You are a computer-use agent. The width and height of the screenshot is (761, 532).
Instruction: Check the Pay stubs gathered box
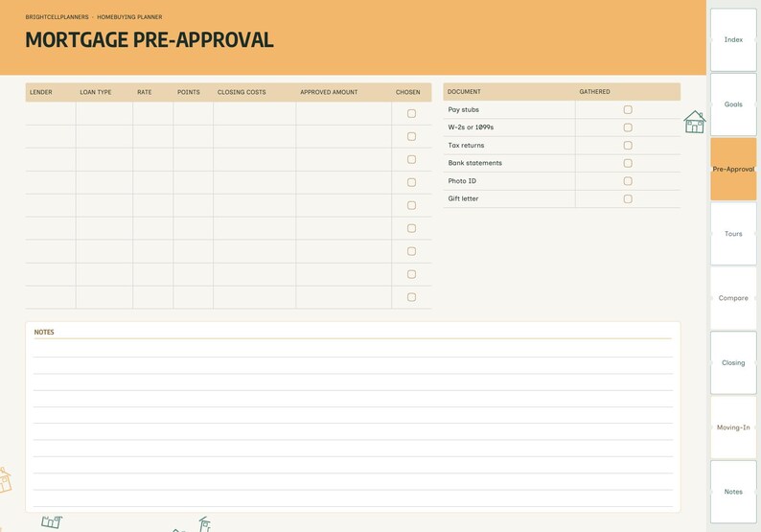628,109
